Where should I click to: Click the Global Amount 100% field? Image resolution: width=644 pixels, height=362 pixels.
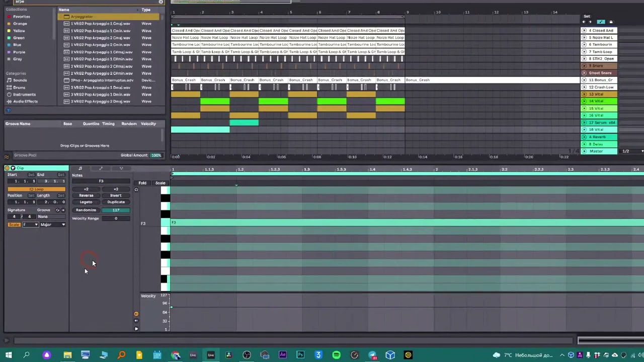(156, 155)
